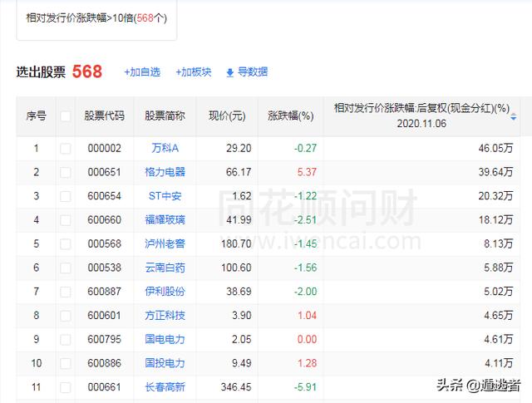
Task: Click the 现价(元) column header
Action: tap(227, 116)
